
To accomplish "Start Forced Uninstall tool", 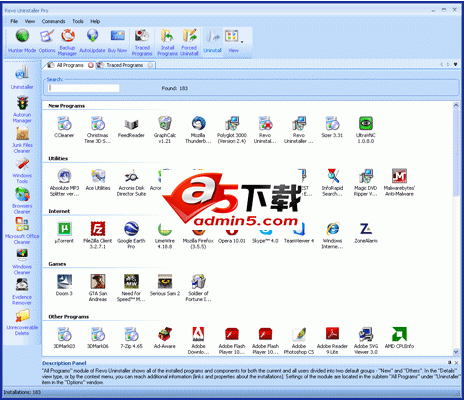I will 189,42.
